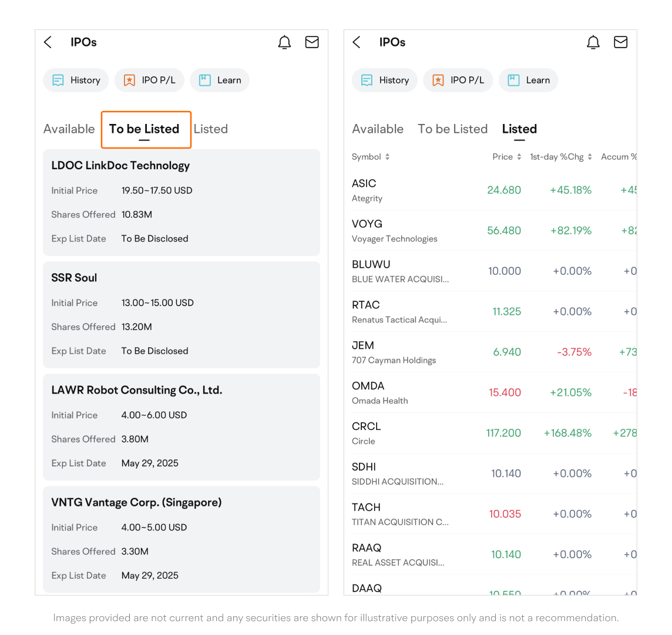Open the mail icon in right IPOs screen

[620, 42]
